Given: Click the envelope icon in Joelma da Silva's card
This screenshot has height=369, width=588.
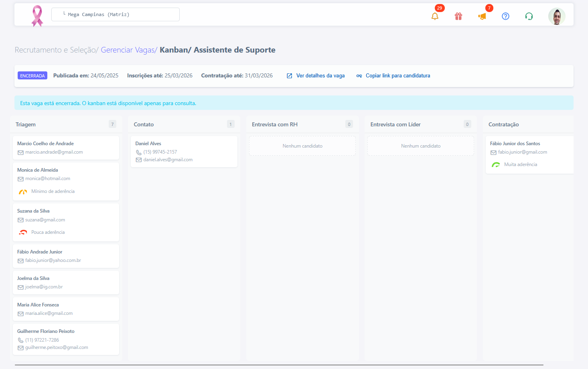Looking at the screenshot, I should coord(20,287).
